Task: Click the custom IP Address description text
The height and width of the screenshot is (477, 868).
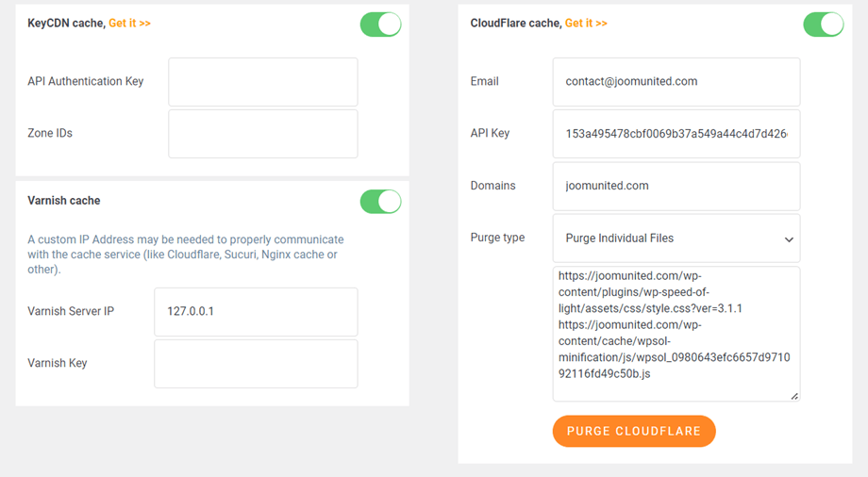Action: click(186, 255)
